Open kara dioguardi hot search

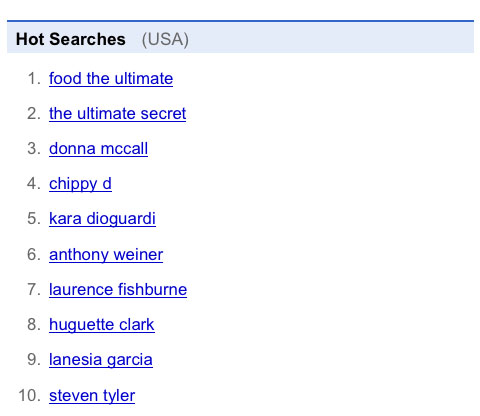click(x=102, y=219)
